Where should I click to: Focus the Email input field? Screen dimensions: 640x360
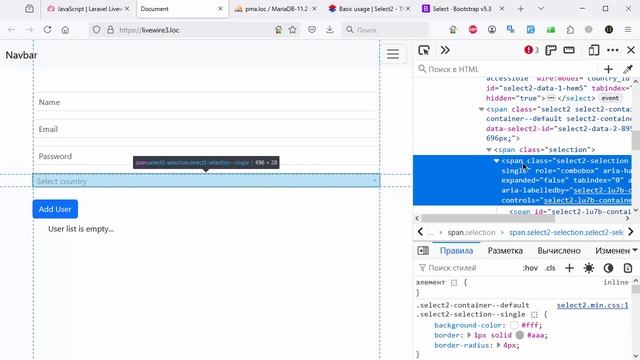(x=206, y=129)
